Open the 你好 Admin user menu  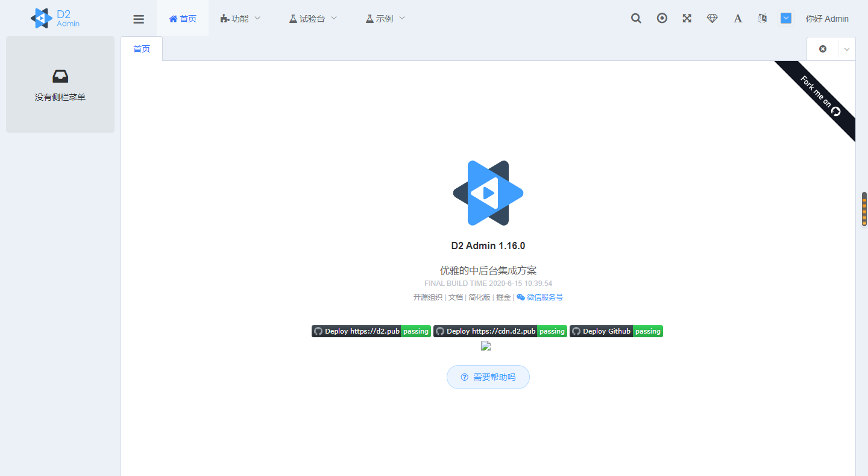coord(827,19)
